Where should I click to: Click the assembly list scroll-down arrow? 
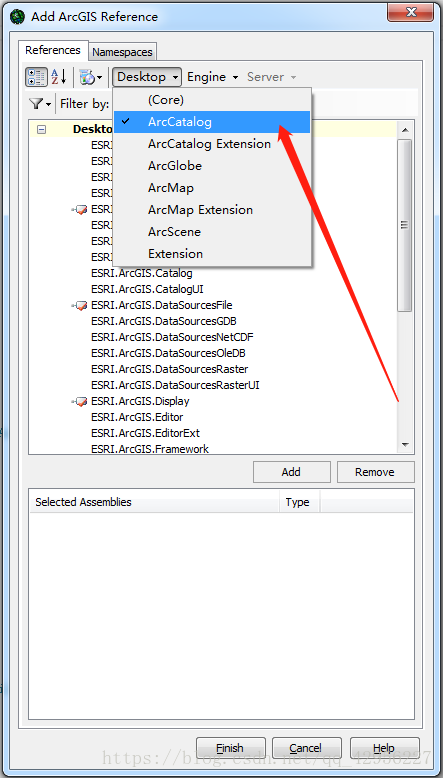(405, 445)
